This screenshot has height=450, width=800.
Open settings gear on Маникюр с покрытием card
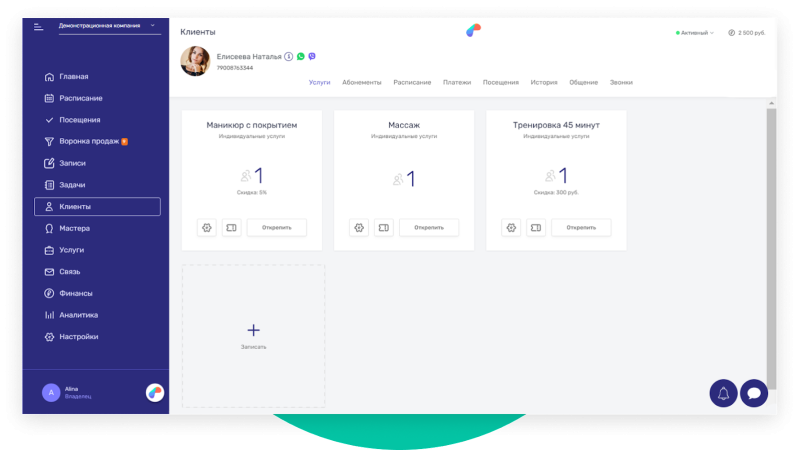tap(207, 227)
